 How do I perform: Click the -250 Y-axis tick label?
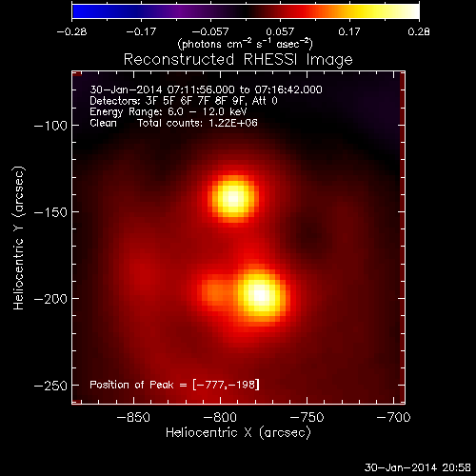click(x=50, y=386)
